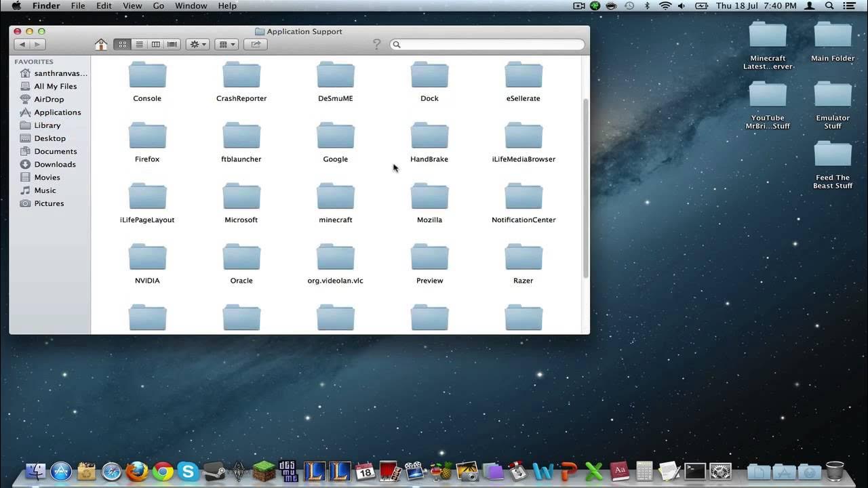The image size is (868, 488).
Task: Open the item arrangement dropdown
Action: coord(226,44)
